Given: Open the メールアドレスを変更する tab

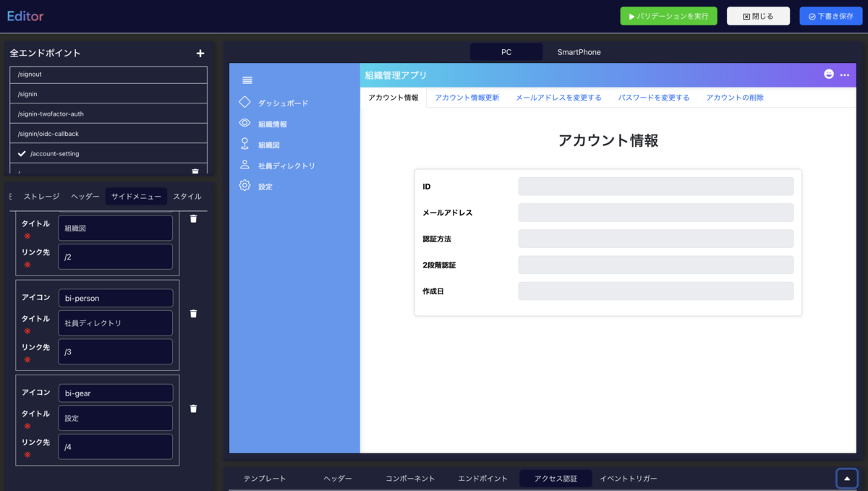Looking at the screenshot, I should (x=558, y=98).
